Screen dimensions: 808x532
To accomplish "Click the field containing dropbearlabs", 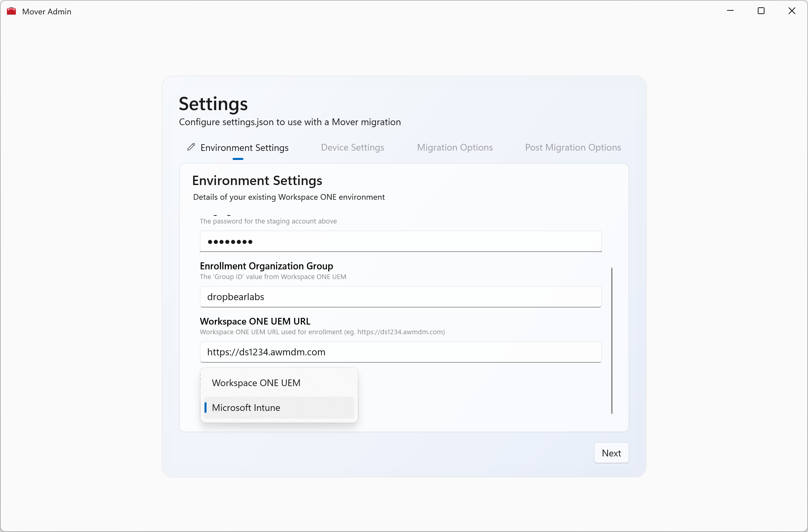I will pyautogui.click(x=401, y=297).
